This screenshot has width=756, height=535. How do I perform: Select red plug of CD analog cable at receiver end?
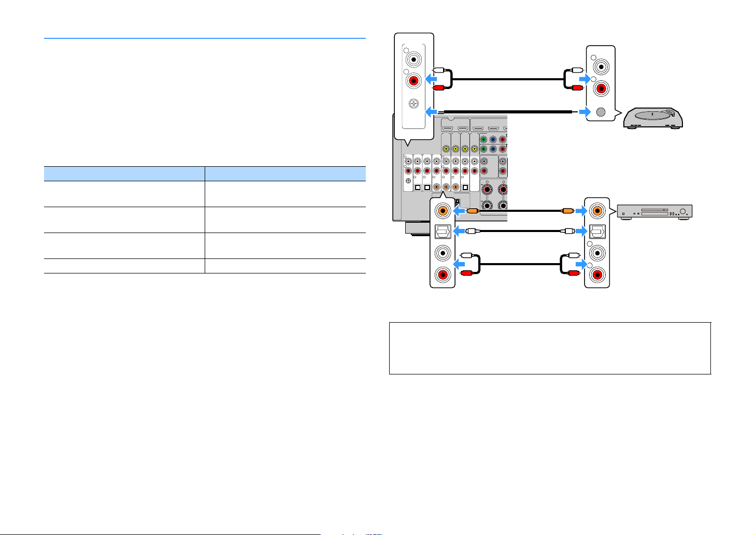click(x=466, y=272)
